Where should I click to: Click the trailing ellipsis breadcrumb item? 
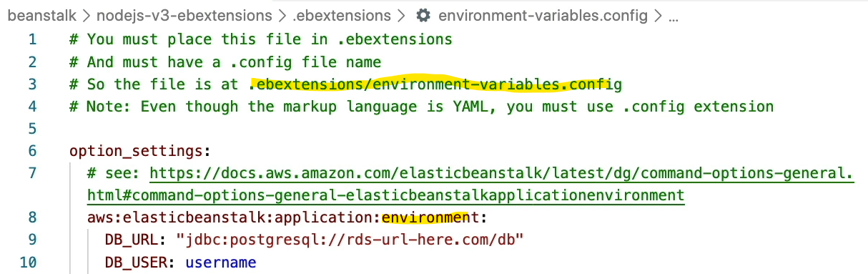coord(673,16)
